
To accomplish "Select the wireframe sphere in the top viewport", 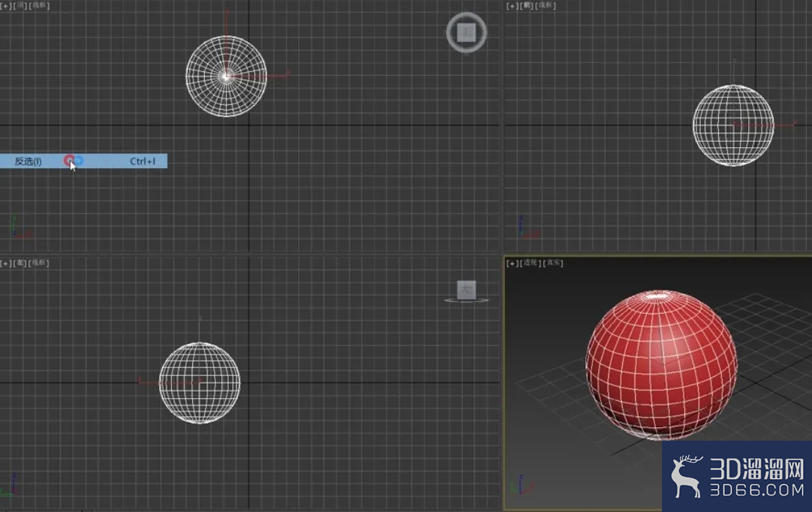I will point(227,76).
